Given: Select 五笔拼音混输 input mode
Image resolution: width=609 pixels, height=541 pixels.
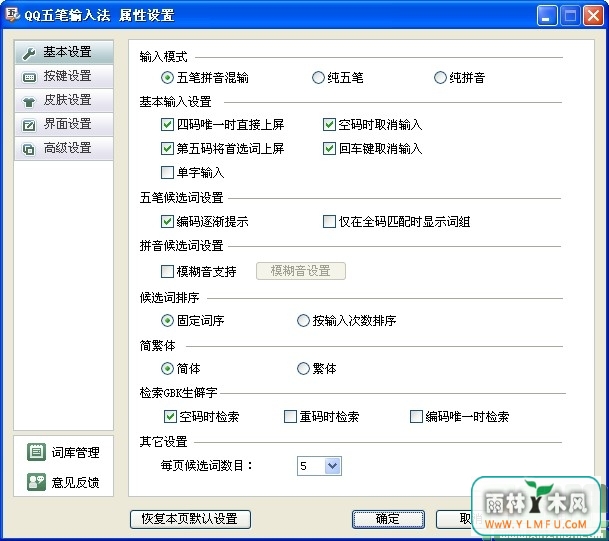Looking at the screenshot, I should pyautogui.click(x=167, y=78).
